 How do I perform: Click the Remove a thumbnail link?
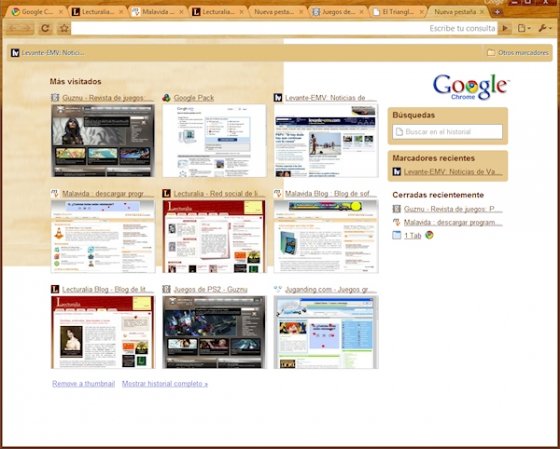pyautogui.click(x=84, y=384)
